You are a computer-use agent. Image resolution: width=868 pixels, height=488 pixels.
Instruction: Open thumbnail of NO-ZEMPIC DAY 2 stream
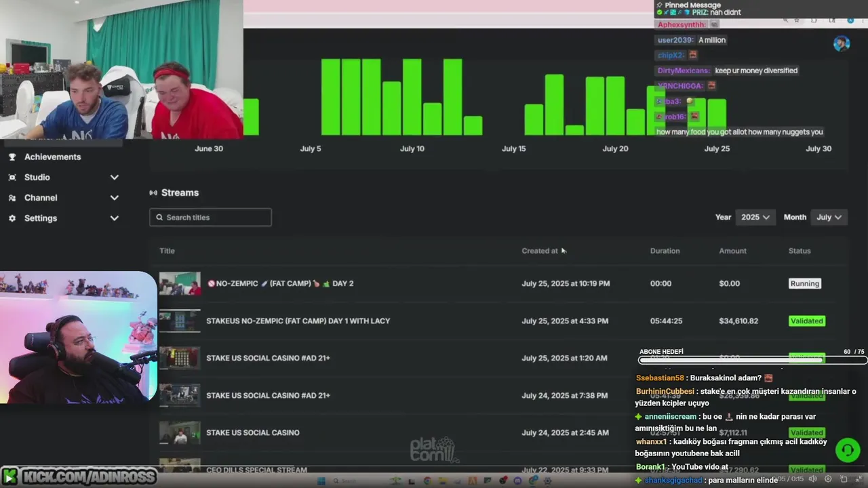180,283
